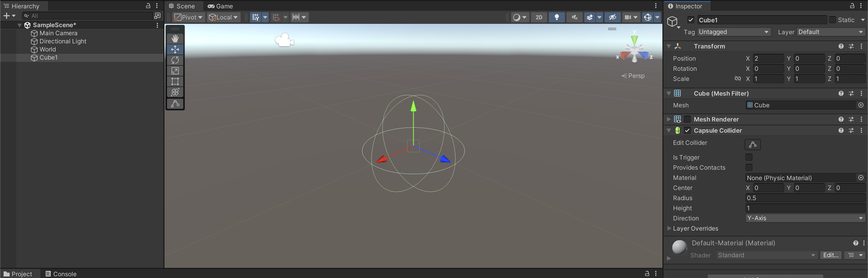Screen dimensions: 868x278
Task: Toggle Gizmos visibility icon
Action: (x=647, y=17)
